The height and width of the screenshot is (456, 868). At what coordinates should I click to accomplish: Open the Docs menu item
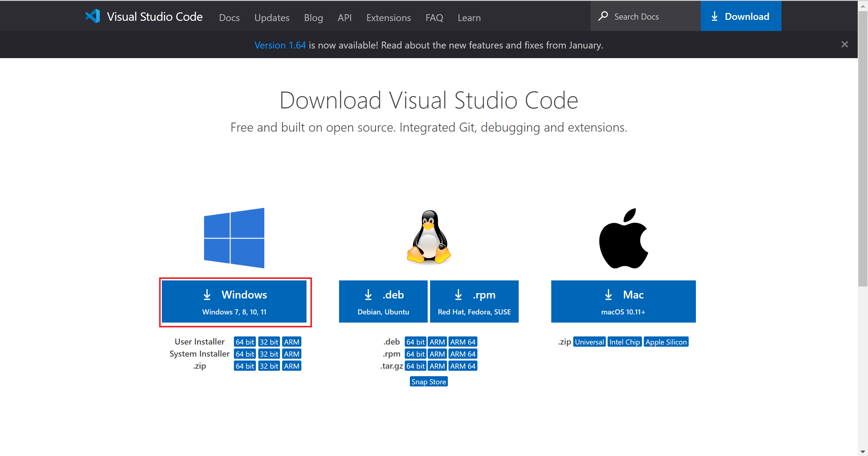[229, 17]
